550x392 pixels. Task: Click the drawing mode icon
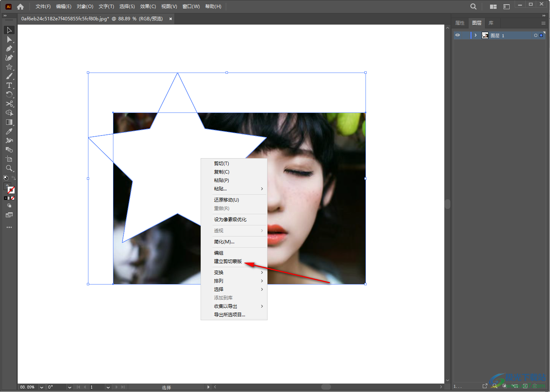click(x=9, y=205)
